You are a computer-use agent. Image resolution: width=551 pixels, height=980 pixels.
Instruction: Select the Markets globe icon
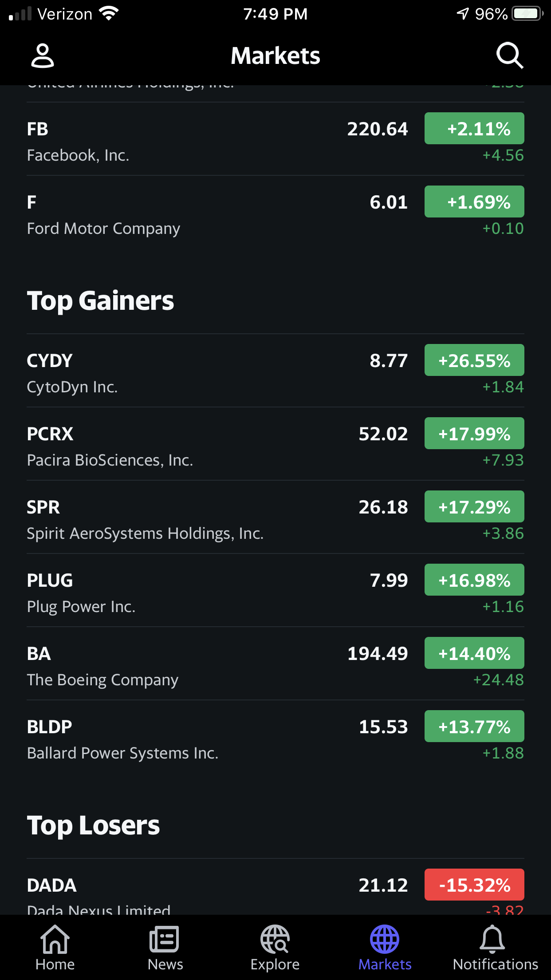(385, 939)
